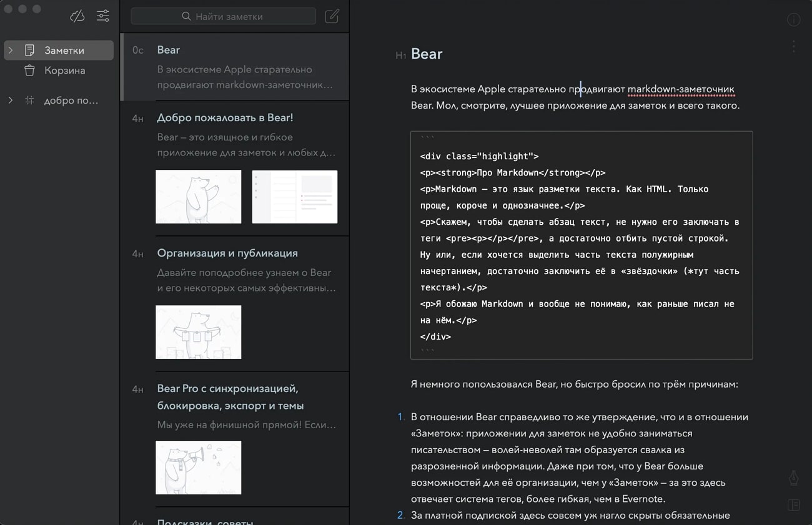Click the hashtag icon for добро по... tag
812x525 pixels.
(x=29, y=101)
